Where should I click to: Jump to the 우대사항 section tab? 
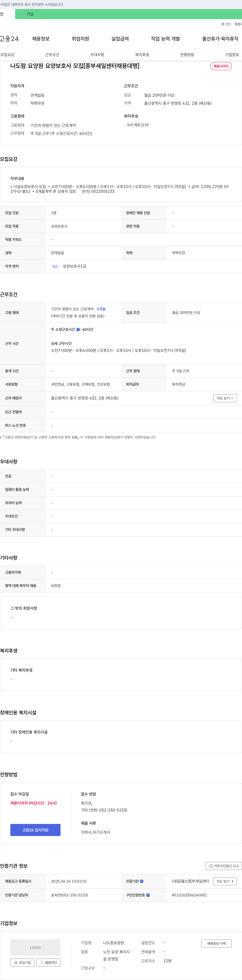(97, 55)
